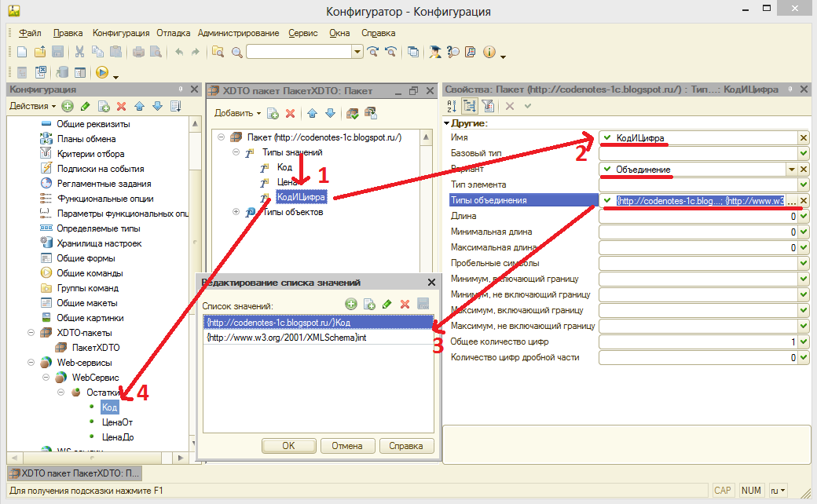Viewport: 817px width, 504px height.
Task: Click pencil Edit icon in Список значений dialog
Action: click(387, 304)
